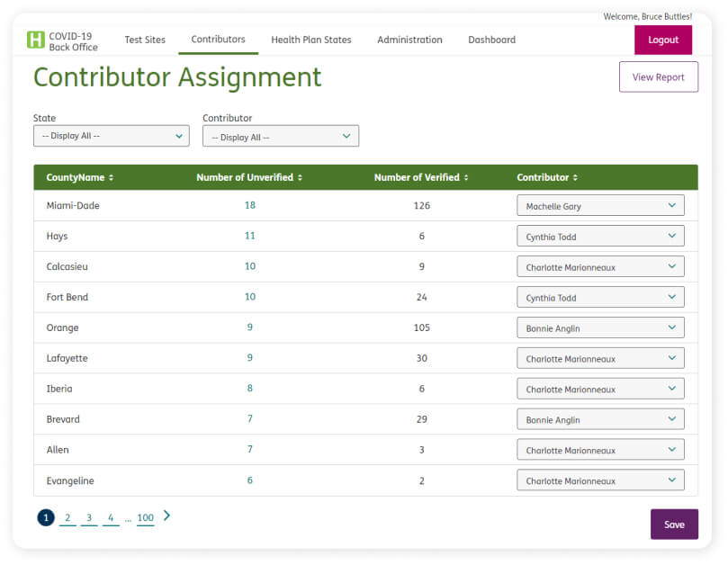Screen dimensions: 728x565
Task: Expand contributor dropdown for Hays row
Action: tap(600, 237)
